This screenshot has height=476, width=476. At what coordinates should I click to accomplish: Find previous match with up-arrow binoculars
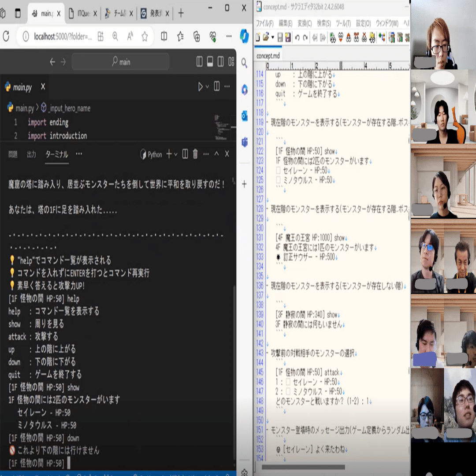tap(349, 37)
